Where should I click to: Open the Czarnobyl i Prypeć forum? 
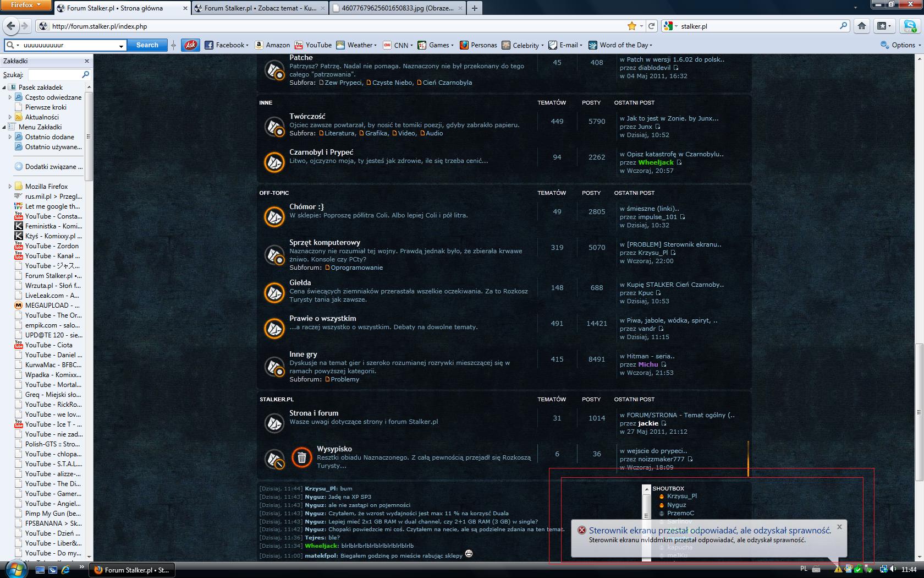click(321, 152)
